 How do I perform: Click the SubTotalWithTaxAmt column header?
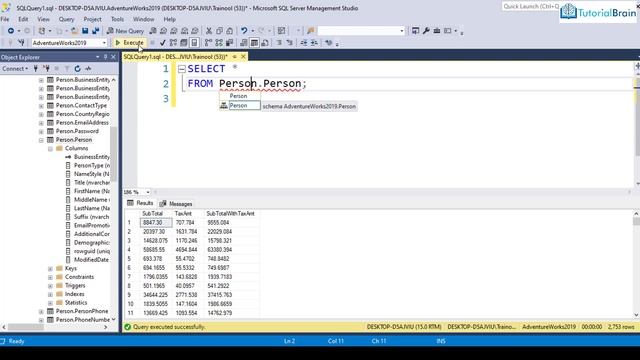(230, 213)
